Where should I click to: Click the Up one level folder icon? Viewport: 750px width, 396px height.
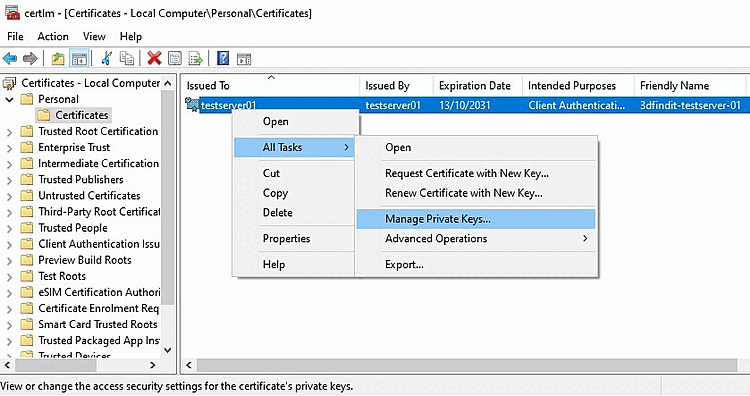tap(58, 59)
